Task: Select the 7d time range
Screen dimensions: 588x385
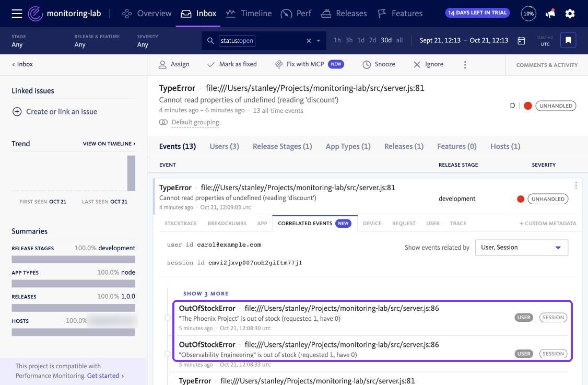Action: pos(372,40)
